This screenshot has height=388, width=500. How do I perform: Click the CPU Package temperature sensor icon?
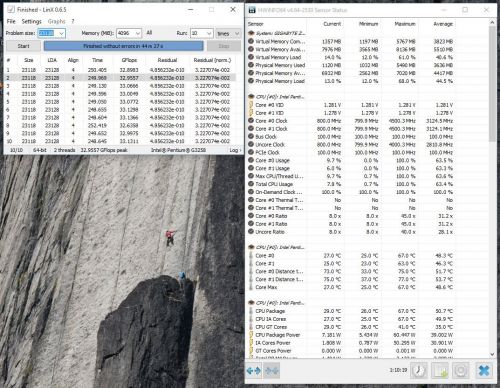[251, 311]
